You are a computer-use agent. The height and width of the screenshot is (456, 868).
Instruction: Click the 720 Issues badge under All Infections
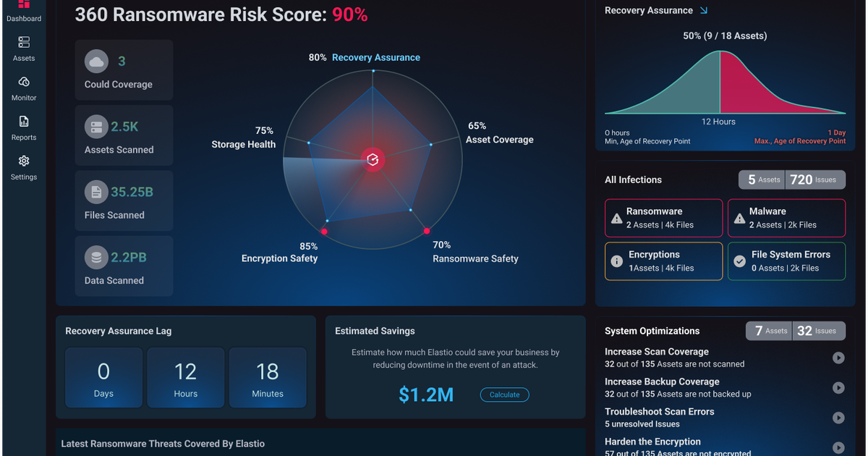815,180
